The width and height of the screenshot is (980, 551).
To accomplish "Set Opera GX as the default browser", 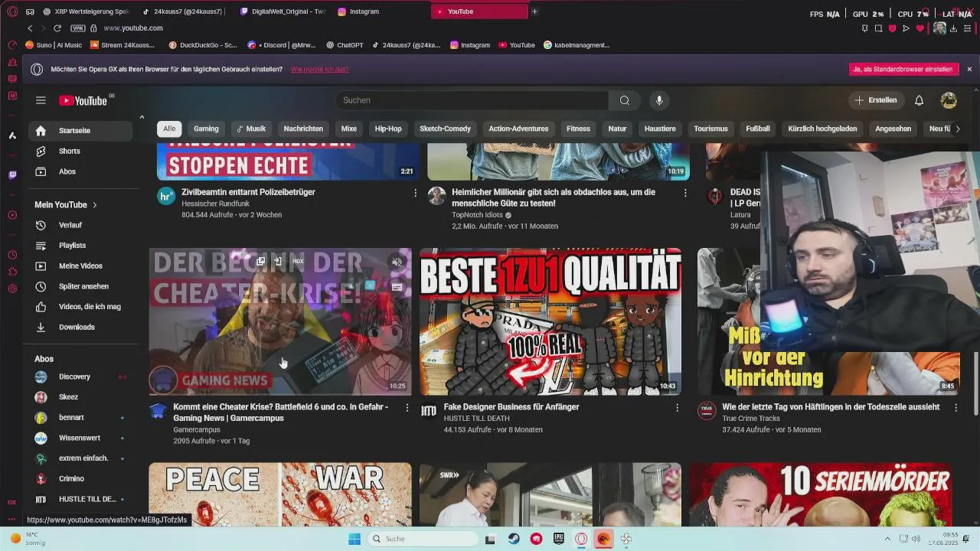I will point(904,69).
